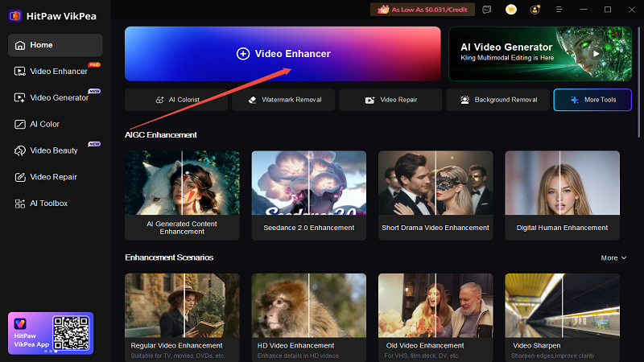Select AI Color in the sidebar
The width and height of the screenshot is (644, 362).
[x=55, y=124]
